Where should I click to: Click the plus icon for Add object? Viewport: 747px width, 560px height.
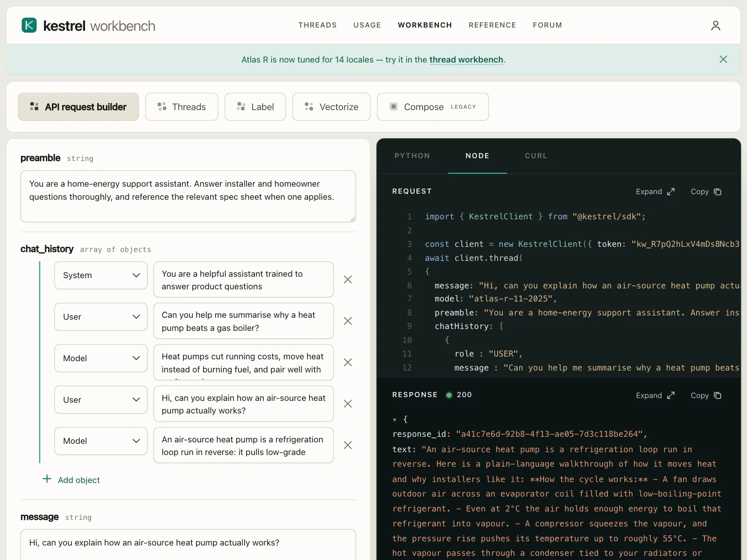pyautogui.click(x=47, y=479)
